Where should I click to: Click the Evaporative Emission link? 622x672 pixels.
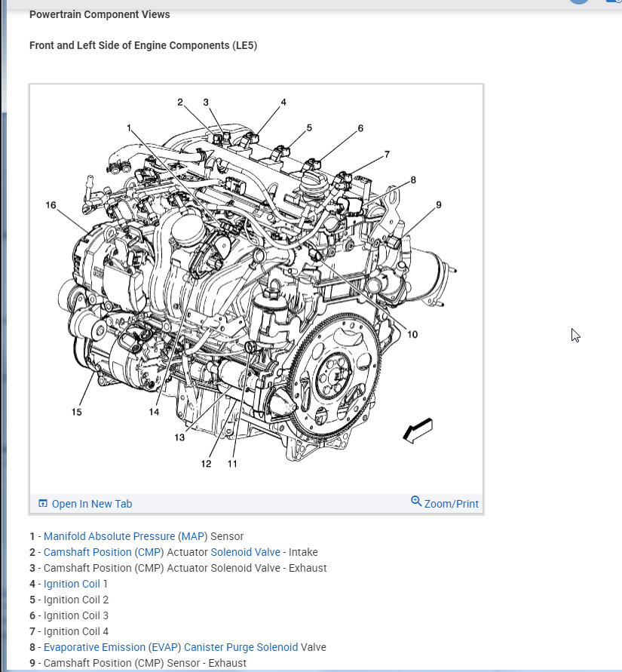[x=94, y=647]
